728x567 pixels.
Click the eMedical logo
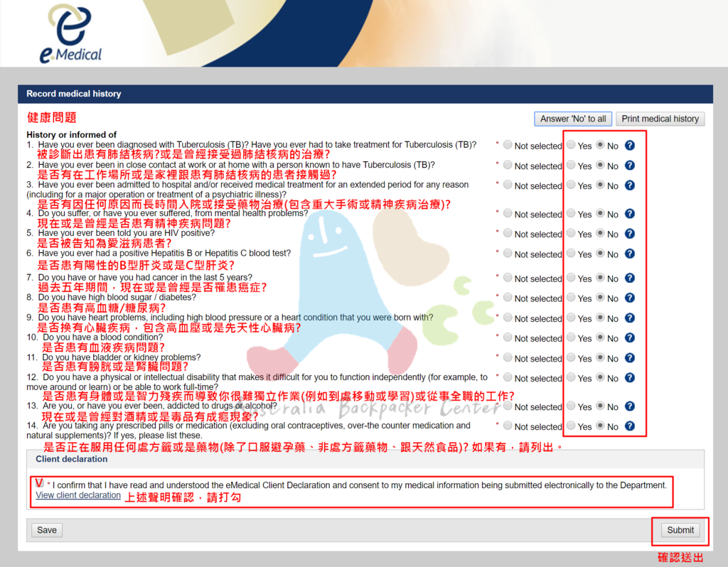click(71, 34)
